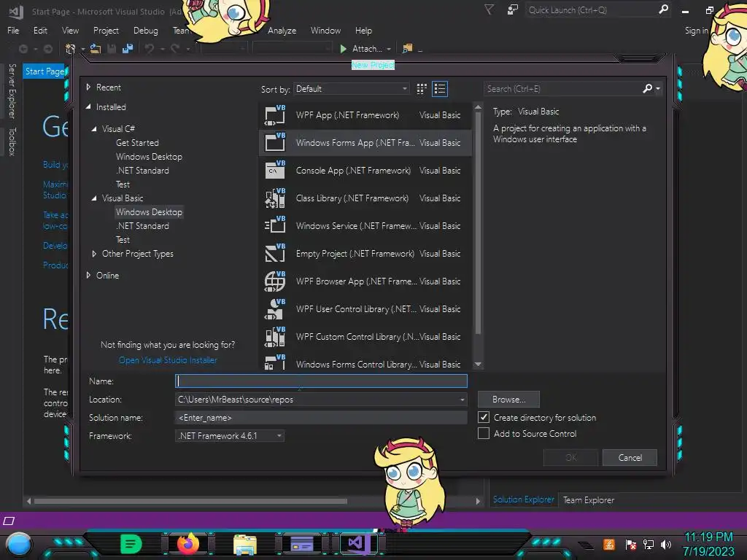Open the File menu
Viewport: 747px width, 560px height.
(13, 31)
